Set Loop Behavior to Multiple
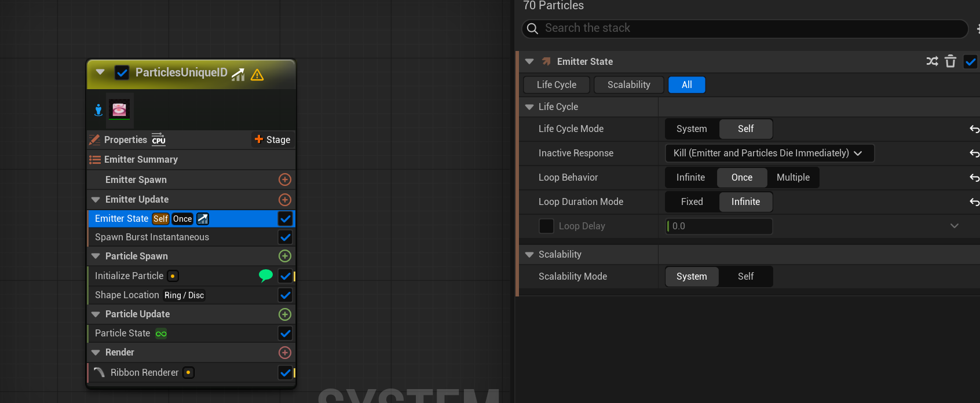This screenshot has height=403, width=980. [793, 177]
